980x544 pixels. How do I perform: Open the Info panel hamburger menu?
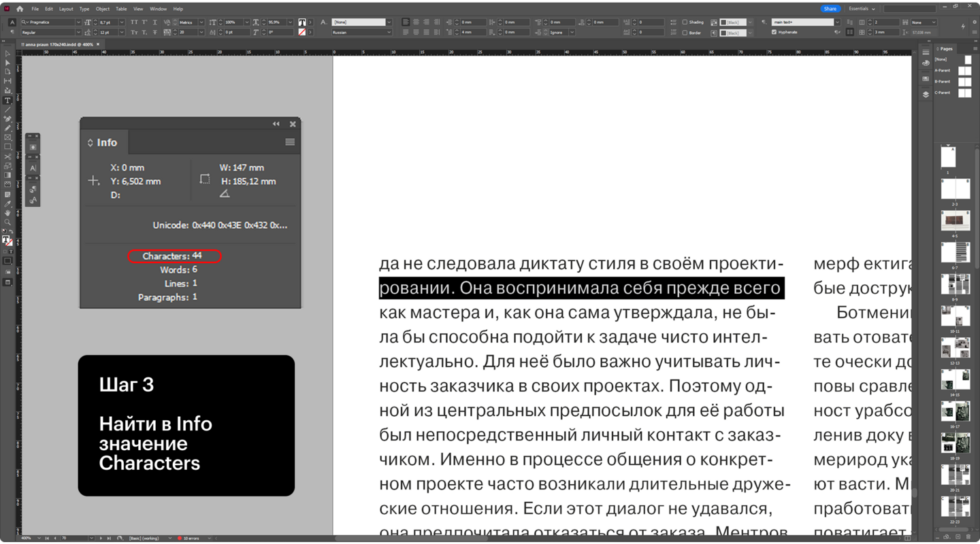pyautogui.click(x=290, y=142)
